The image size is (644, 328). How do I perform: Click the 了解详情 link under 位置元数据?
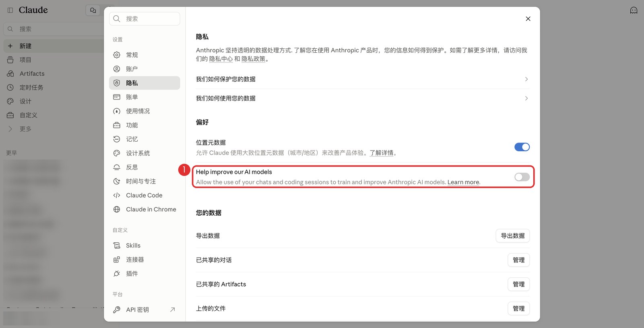click(382, 153)
